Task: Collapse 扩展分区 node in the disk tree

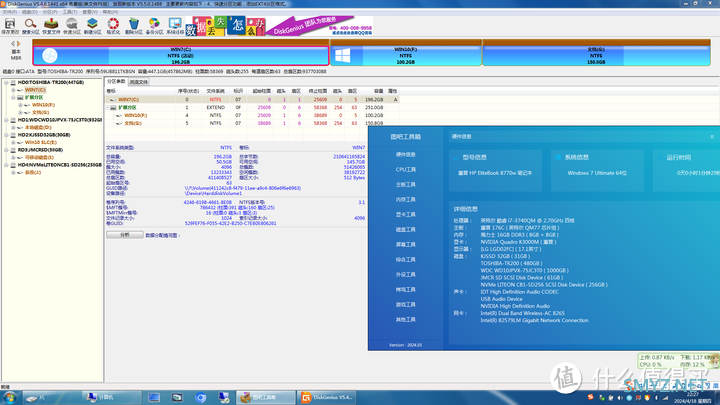Action: [13, 97]
